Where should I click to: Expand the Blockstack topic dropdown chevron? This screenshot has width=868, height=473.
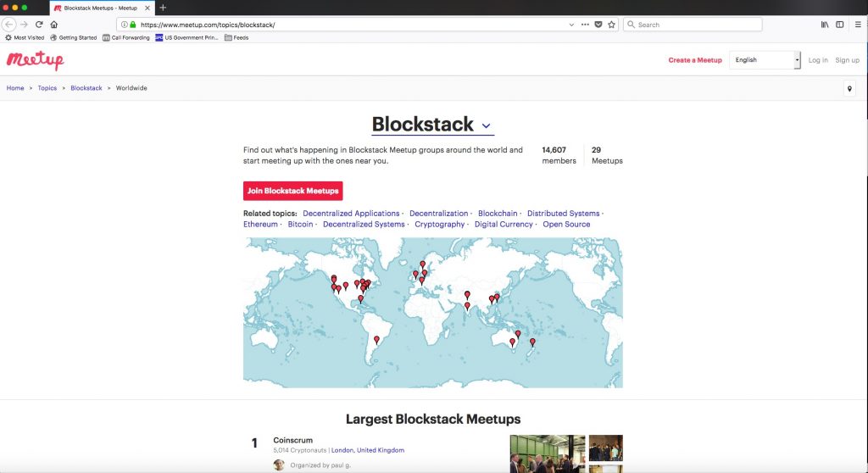486,125
